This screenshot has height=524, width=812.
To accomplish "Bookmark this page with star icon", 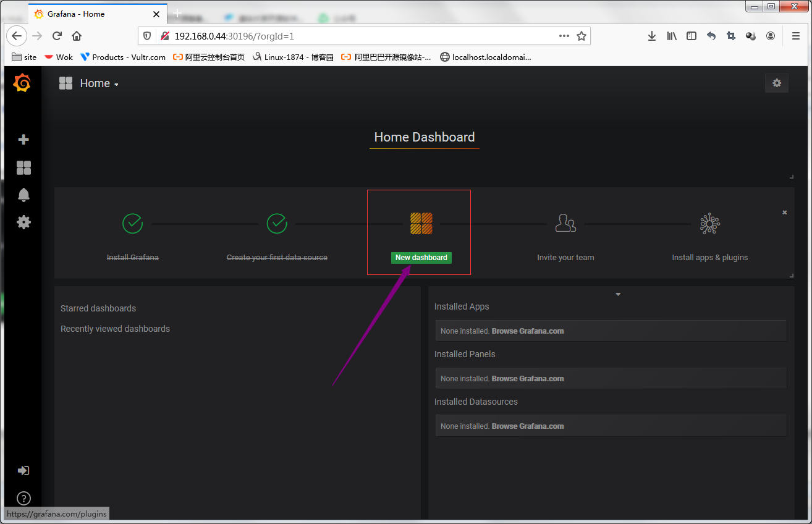I will pos(582,36).
